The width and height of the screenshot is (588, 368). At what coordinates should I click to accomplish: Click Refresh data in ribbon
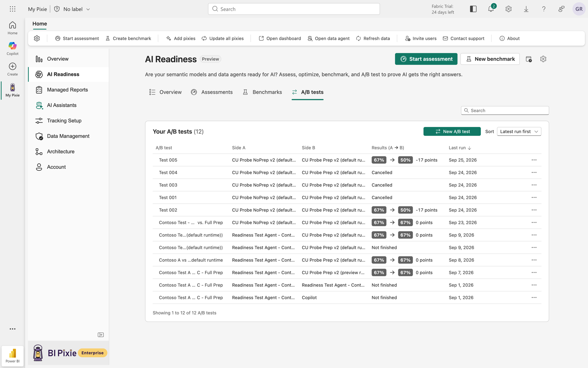[373, 38]
